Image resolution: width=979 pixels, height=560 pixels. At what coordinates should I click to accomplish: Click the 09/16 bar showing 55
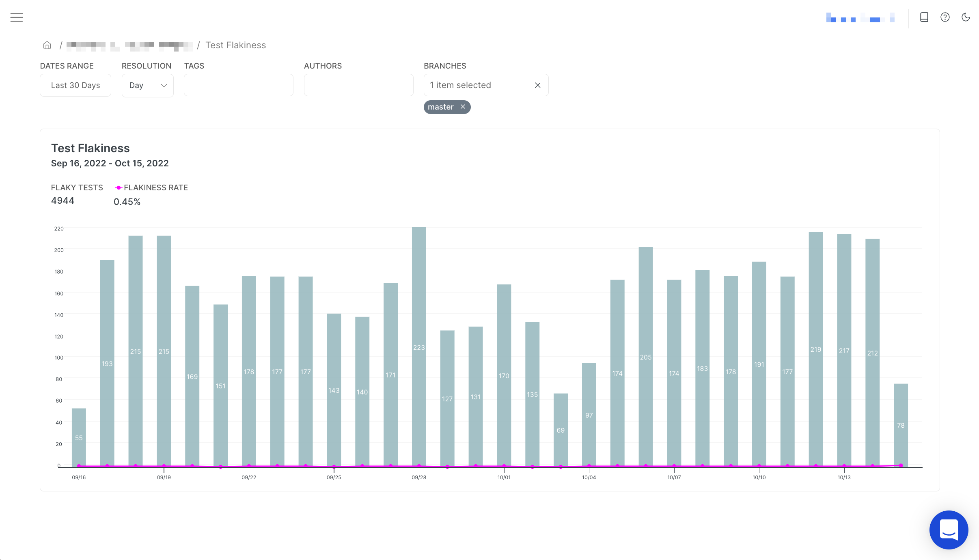coord(79,437)
